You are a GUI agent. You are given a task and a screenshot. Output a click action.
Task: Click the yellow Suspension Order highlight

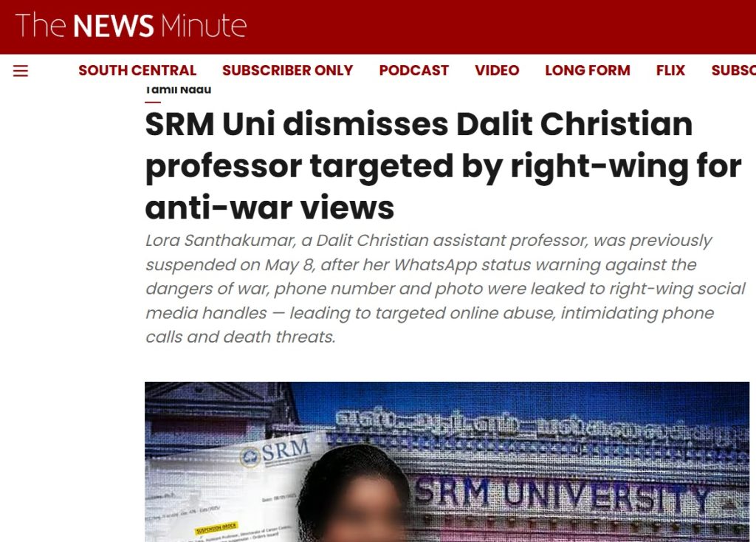click(216, 528)
